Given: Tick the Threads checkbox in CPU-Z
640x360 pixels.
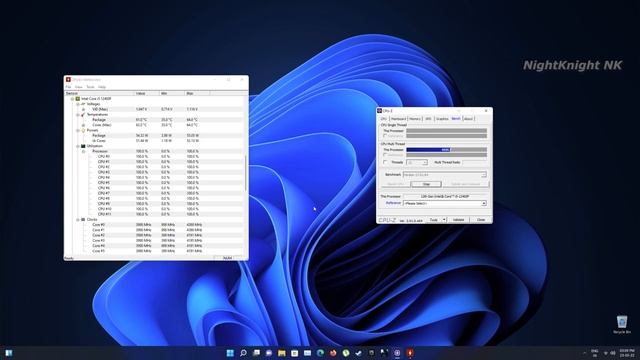Looking at the screenshot, I should coord(385,162).
